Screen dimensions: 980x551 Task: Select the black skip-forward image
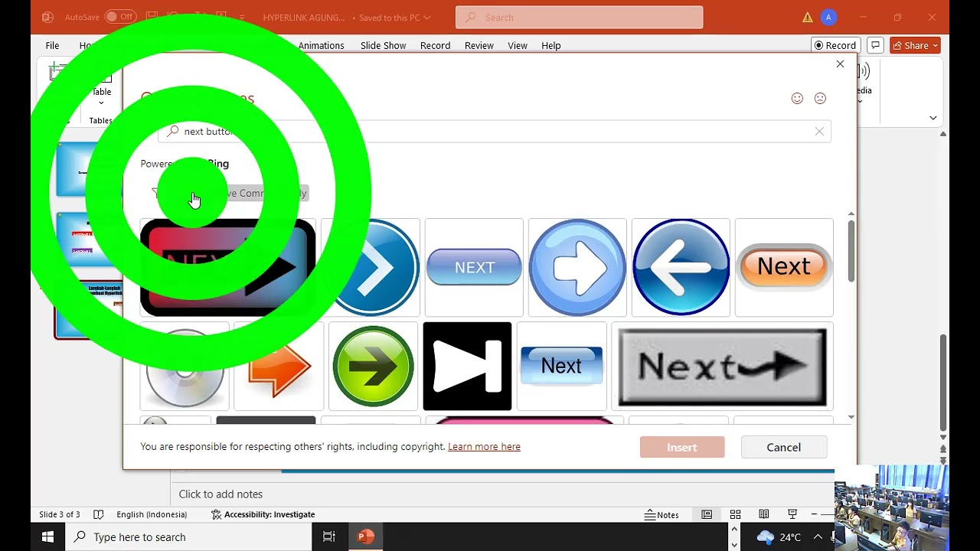[467, 366]
